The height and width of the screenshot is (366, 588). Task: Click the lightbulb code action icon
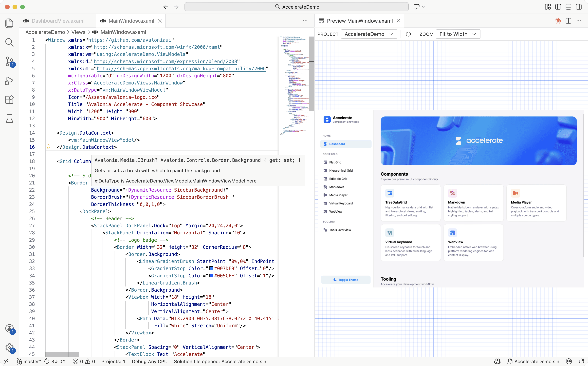(x=48, y=147)
